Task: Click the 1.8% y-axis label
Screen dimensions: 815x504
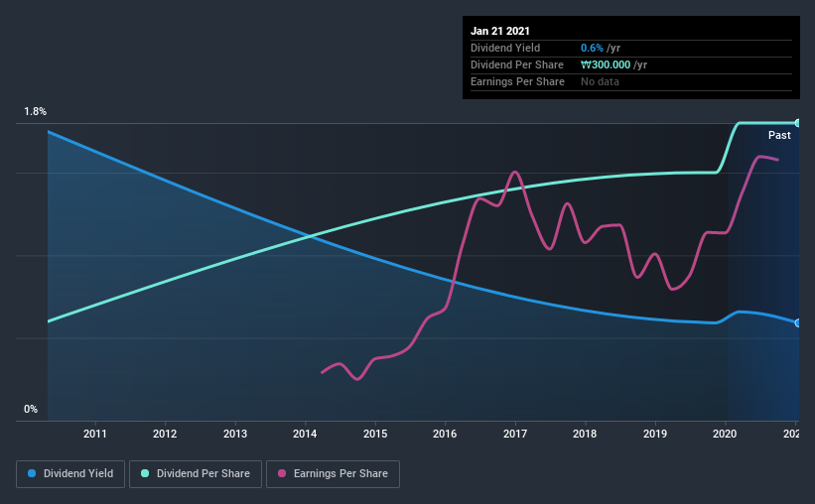Action: [x=35, y=111]
